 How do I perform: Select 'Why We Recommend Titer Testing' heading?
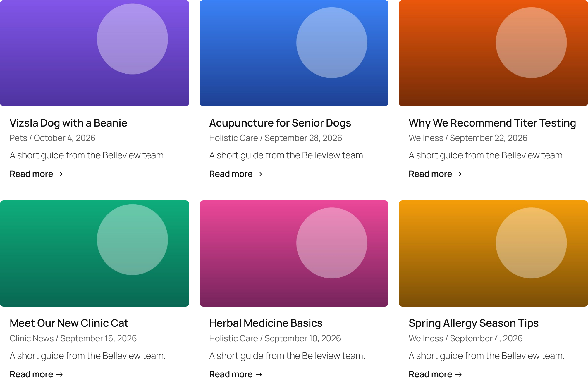492,123
